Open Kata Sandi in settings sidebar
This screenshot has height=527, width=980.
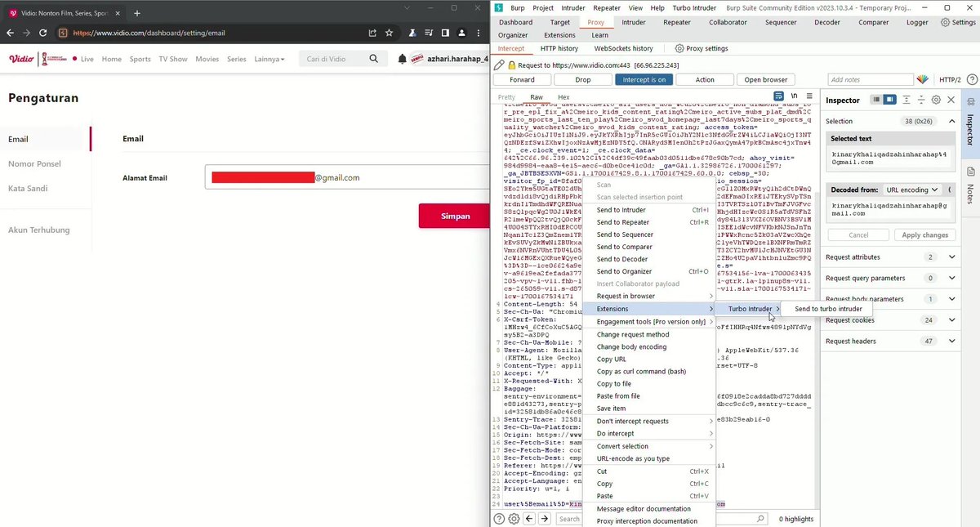(28, 188)
